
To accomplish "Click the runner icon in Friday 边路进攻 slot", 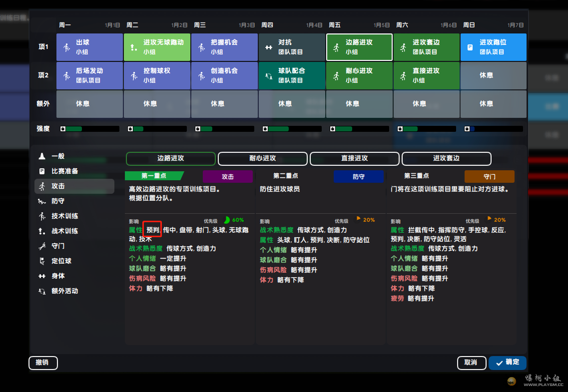I will click(x=336, y=47).
